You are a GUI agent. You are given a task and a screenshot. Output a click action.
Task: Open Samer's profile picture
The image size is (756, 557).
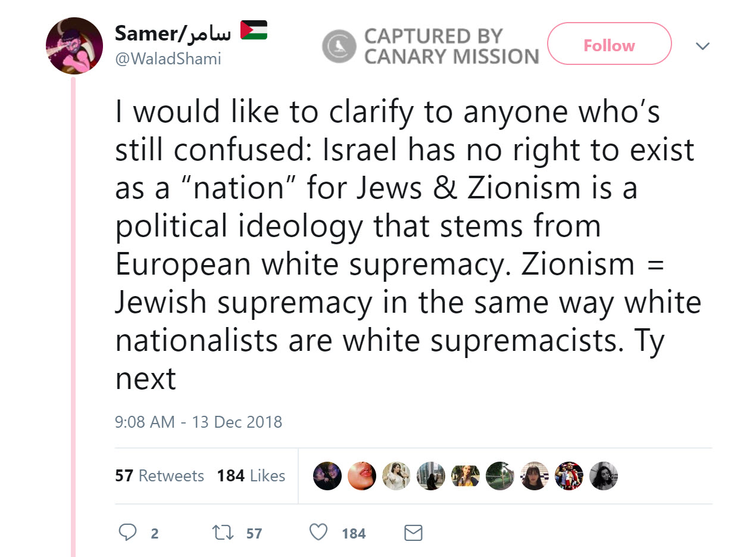[x=74, y=46]
